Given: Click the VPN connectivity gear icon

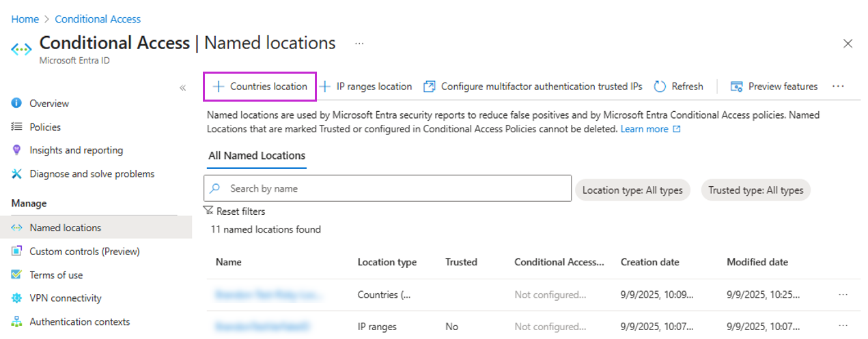Looking at the screenshot, I should click(x=17, y=298).
